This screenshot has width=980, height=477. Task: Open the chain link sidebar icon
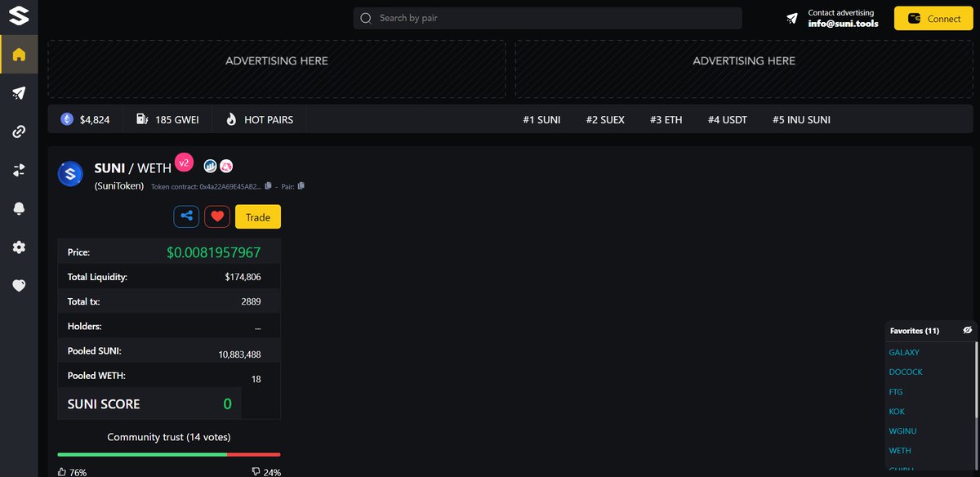(x=19, y=132)
